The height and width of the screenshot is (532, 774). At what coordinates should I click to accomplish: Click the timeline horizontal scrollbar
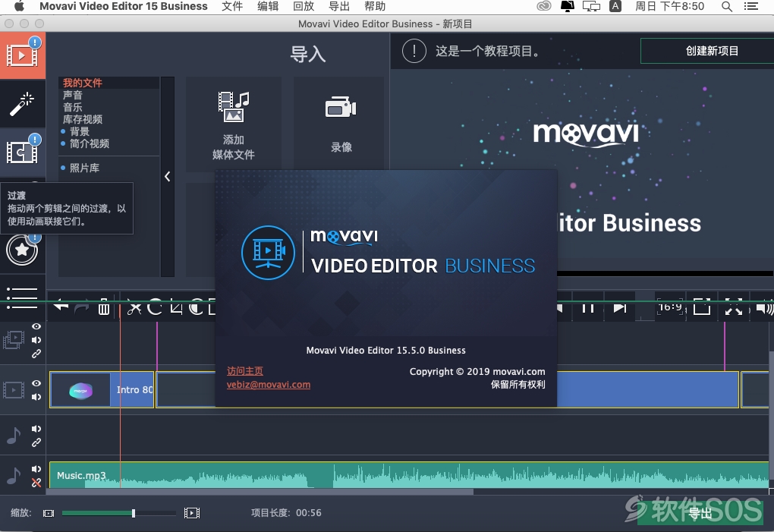260,492
